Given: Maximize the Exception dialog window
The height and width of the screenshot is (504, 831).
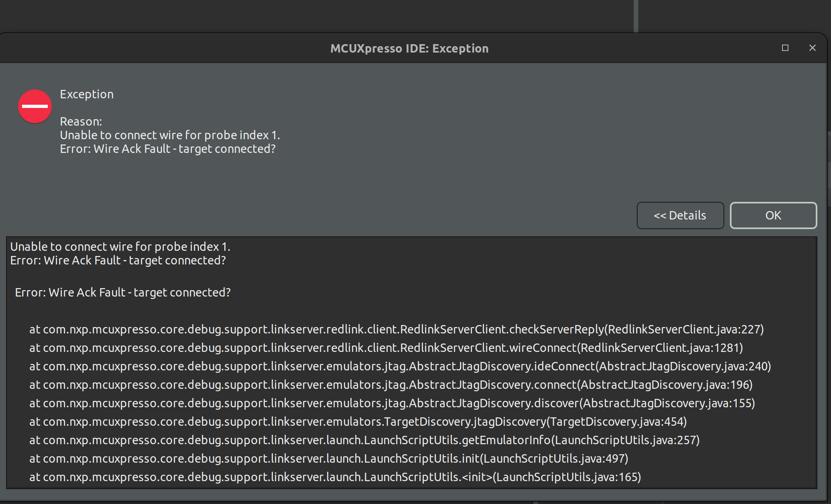Looking at the screenshot, I should [x=785, y=48].
